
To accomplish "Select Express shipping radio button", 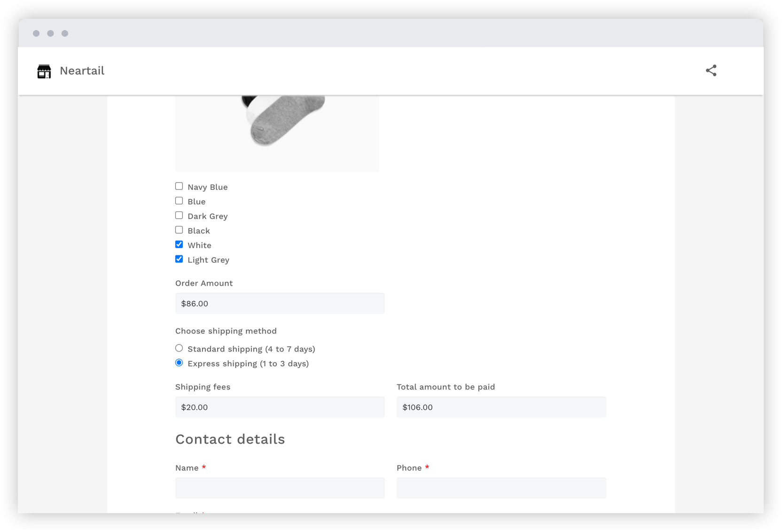I will coord(179,363).
